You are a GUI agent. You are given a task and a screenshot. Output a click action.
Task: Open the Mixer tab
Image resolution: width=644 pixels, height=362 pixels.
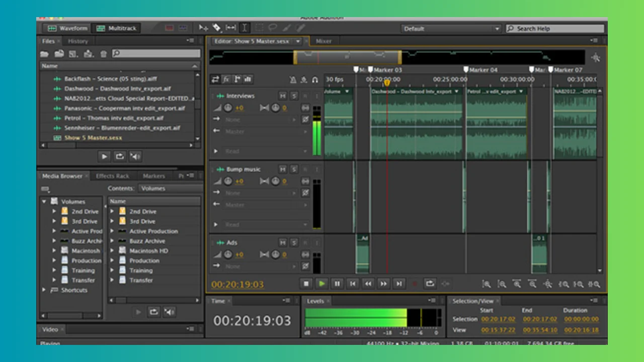pos(324,41)
